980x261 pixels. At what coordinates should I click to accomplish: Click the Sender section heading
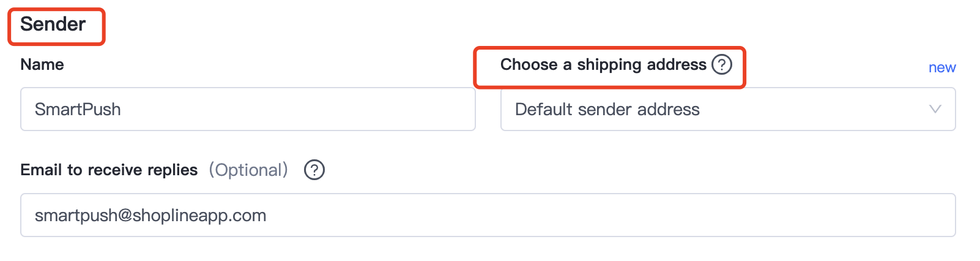[x=53, y=25]
